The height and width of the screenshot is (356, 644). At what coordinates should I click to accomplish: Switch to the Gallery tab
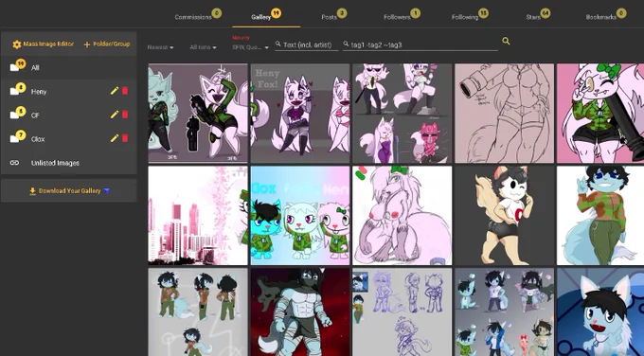click(261, 17)
